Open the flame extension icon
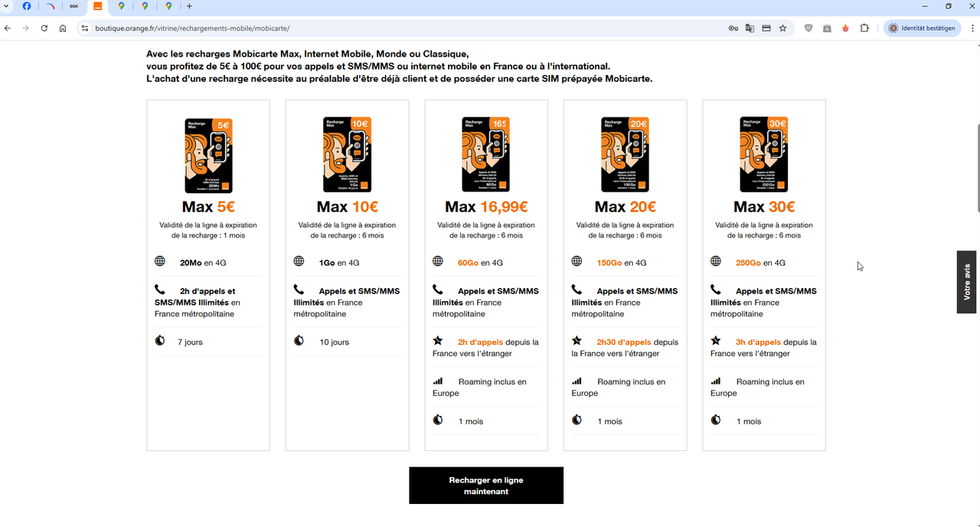Screen dimensions: 980x527 coord(845,28)
